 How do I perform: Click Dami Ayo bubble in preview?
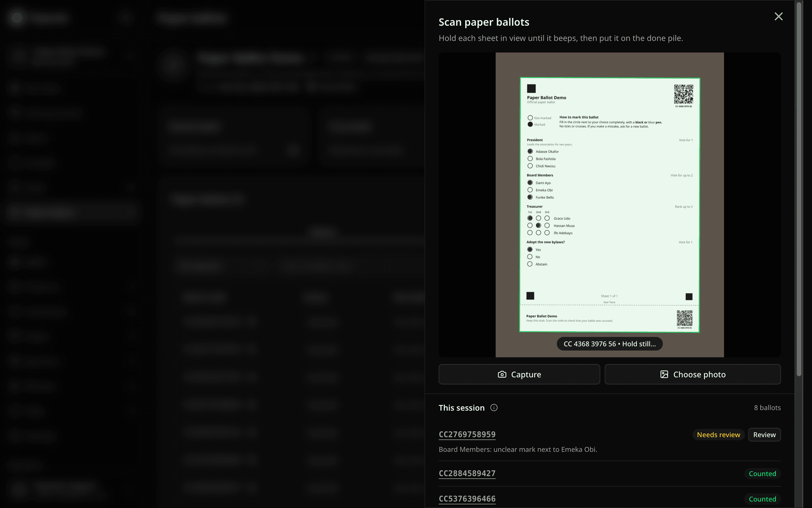530,182
